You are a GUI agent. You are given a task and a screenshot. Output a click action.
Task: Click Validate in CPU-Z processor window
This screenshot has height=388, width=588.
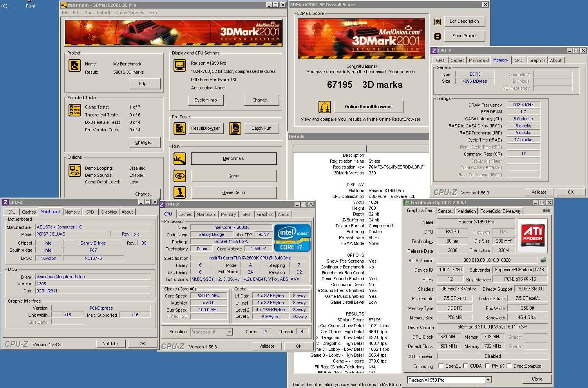[x=267, y=346]
